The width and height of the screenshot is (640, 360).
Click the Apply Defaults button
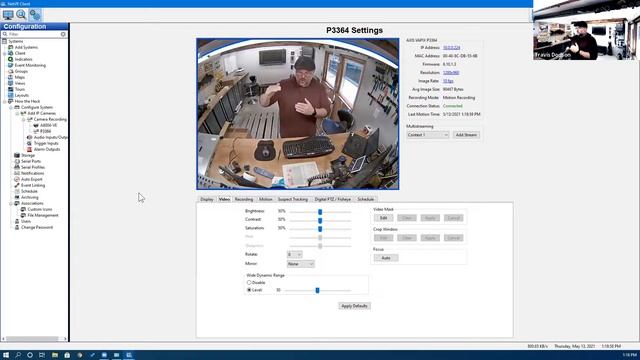pyautogui.click(x=354, y=306)
